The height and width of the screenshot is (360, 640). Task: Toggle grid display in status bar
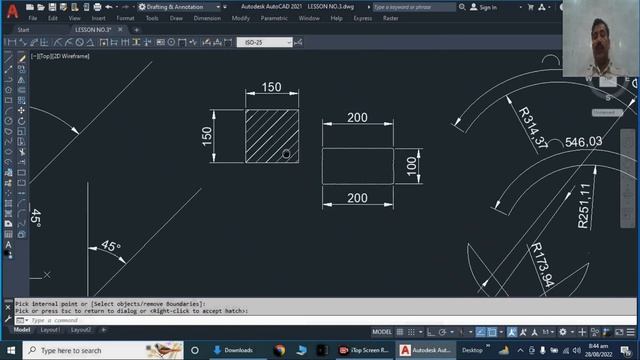[400, 332]
